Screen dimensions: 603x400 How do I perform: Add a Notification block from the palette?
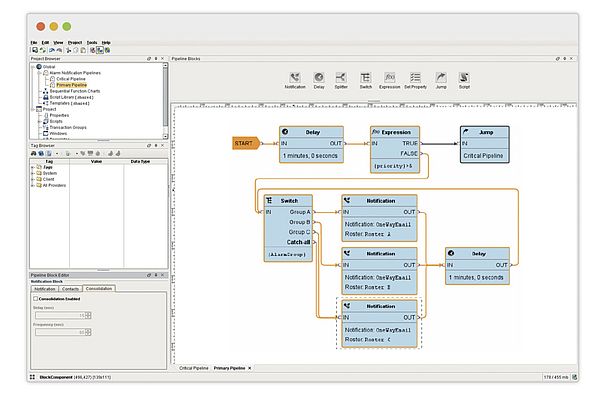point(295,81)
